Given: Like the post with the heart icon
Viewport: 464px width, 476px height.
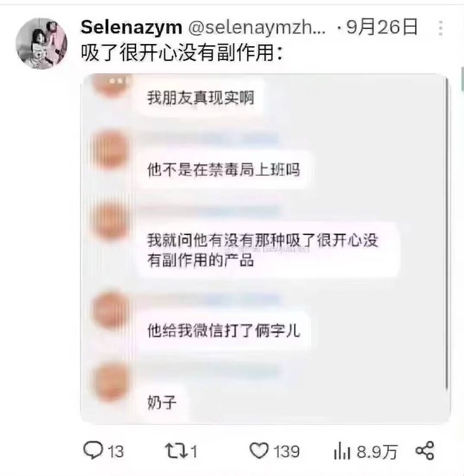Looking at the screenshot, I should [x=259, y=451].
